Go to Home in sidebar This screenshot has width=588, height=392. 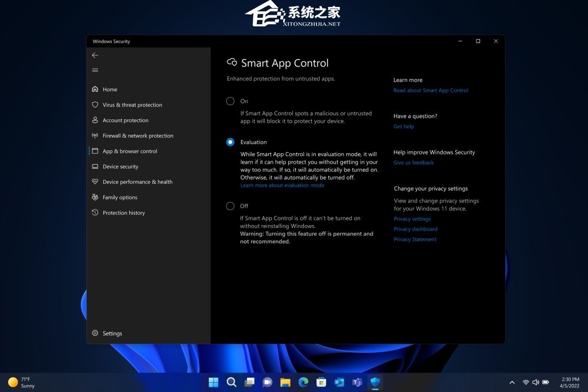click(110, 90)
